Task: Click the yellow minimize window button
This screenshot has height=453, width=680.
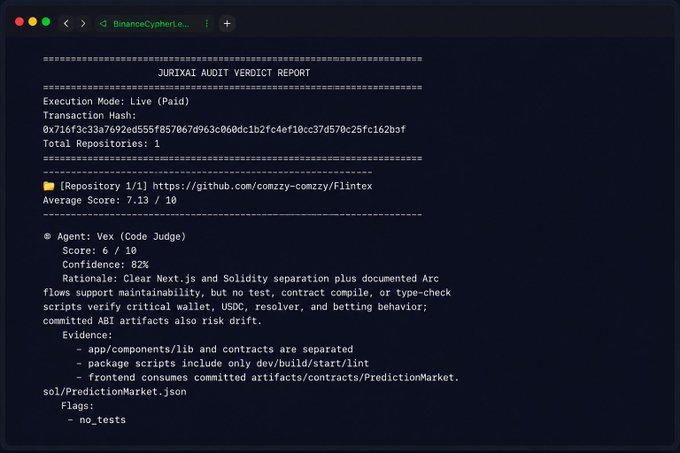Action: (33, 22)
